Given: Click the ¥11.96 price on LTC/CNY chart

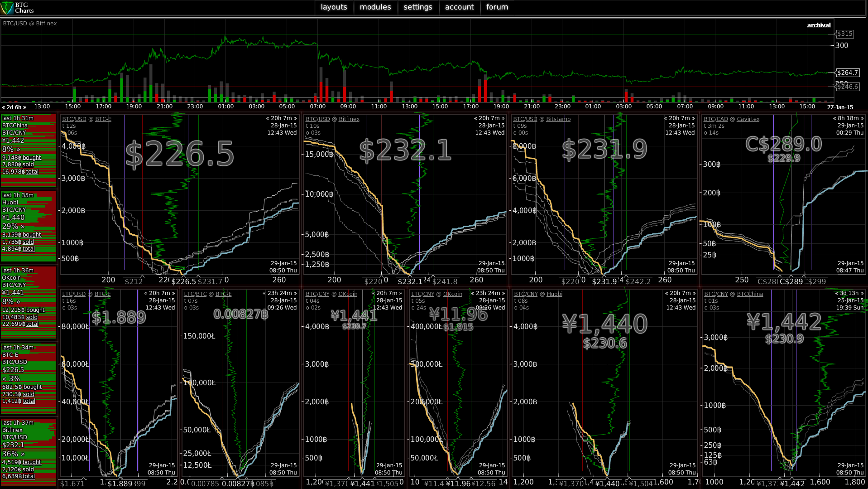Looking at the screenshot, I should [x=458, y=314].
